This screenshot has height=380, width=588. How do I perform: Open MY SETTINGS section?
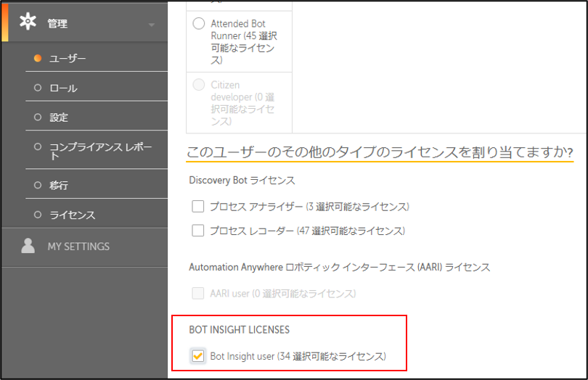click(x=84, y=247)
